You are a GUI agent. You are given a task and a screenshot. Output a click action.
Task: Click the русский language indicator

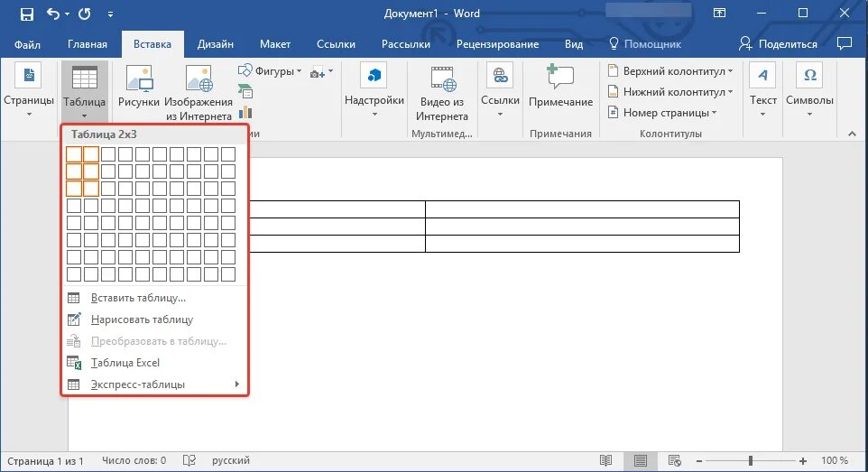point(231,460)
